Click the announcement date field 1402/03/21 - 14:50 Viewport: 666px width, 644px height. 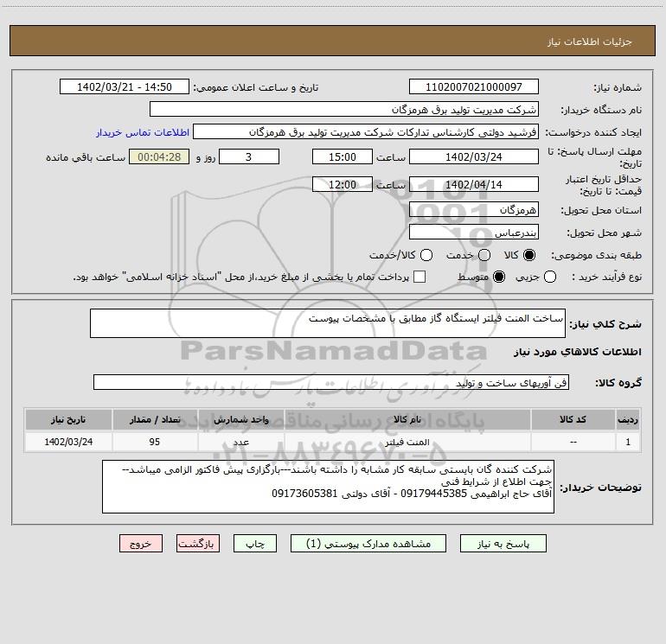tap(125, 86)
